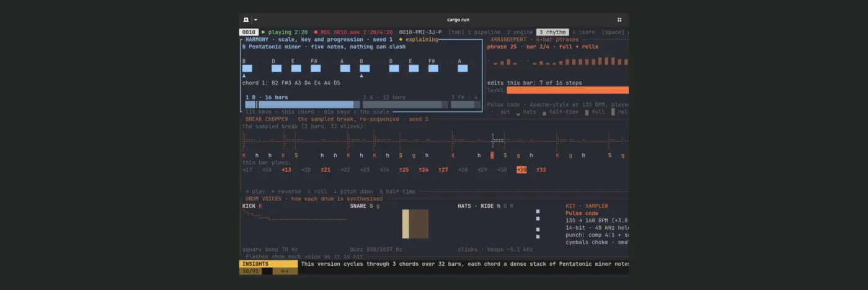This screenshot has width=868, height=290.
Task: Switch to the 2 engine tab
Action: 520,32
